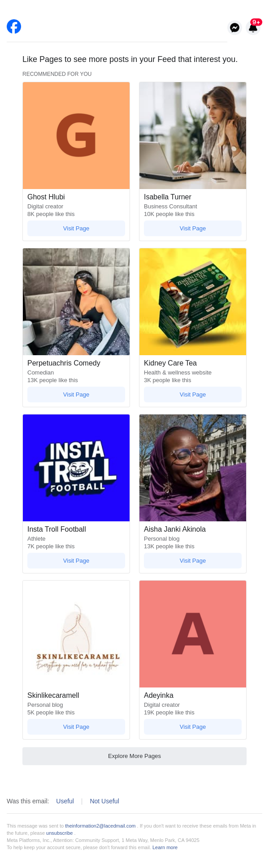Click the unsubscribe link
The height and width of the screenshot is (868, 269).
tap(59, 833)
